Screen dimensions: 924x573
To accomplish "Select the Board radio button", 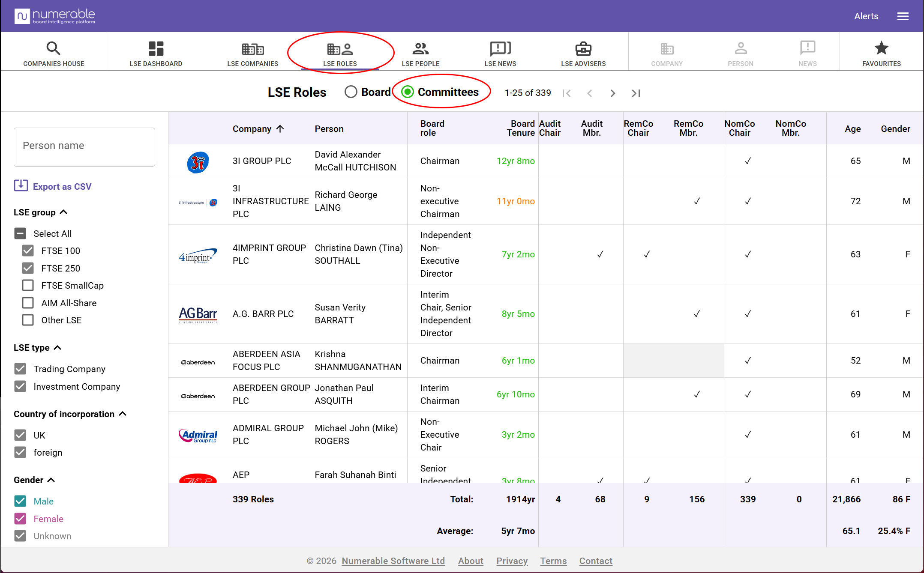I will point(351,92).
